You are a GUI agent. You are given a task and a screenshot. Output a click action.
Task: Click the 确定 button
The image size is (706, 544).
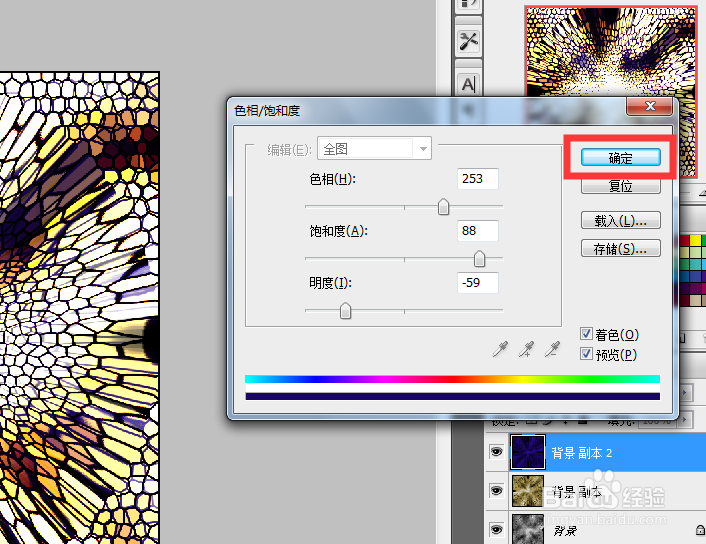point(620,158)
